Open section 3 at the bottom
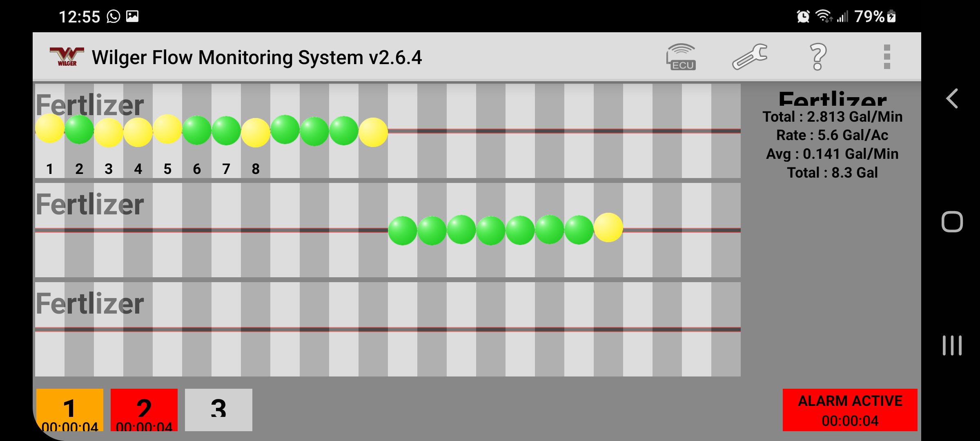 tap(219, 410)
